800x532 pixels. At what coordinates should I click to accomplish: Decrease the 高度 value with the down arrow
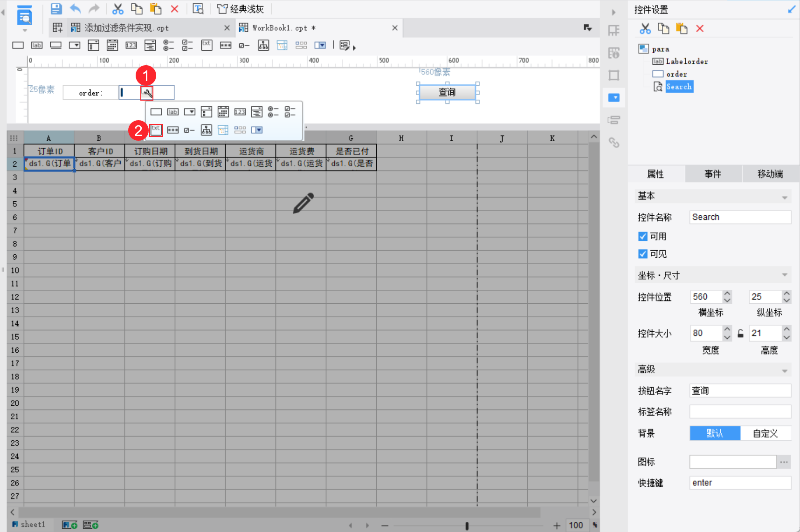coord(787,337)
